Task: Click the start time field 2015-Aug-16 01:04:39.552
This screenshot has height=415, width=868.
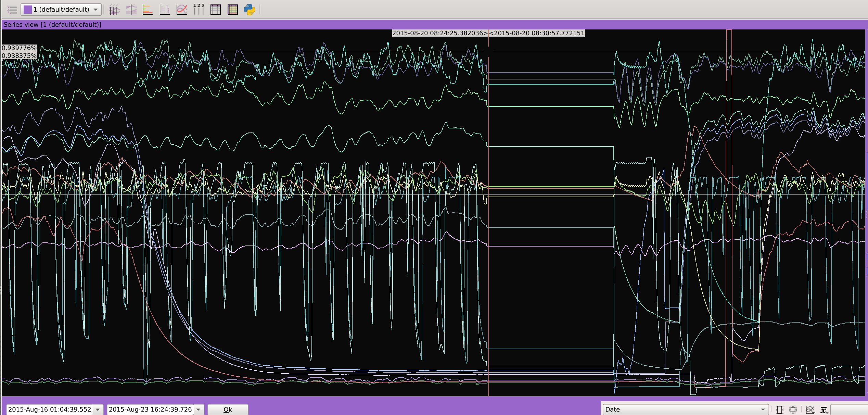Action: [x=50, y=410]
